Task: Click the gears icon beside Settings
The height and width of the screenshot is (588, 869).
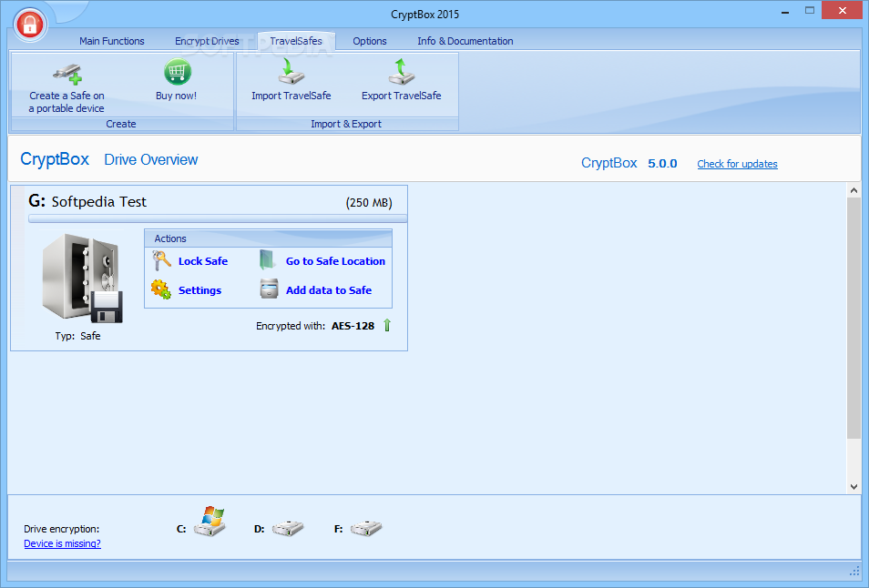Action: pyautogui.click(x=161, y=289)
